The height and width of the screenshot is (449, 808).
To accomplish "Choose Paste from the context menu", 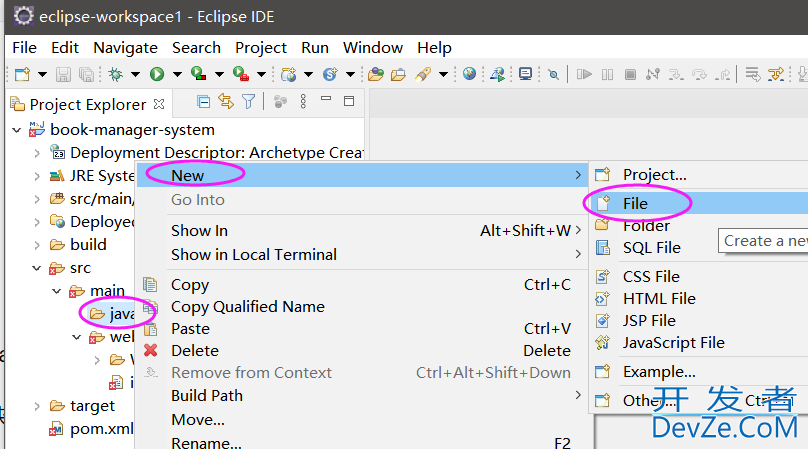I will pos(361,328).
